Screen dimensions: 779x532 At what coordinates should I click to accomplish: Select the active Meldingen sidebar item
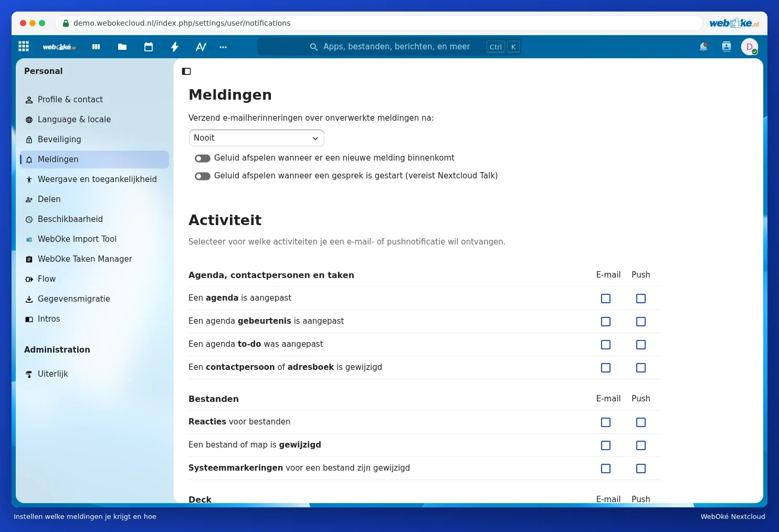coord(94,159)
